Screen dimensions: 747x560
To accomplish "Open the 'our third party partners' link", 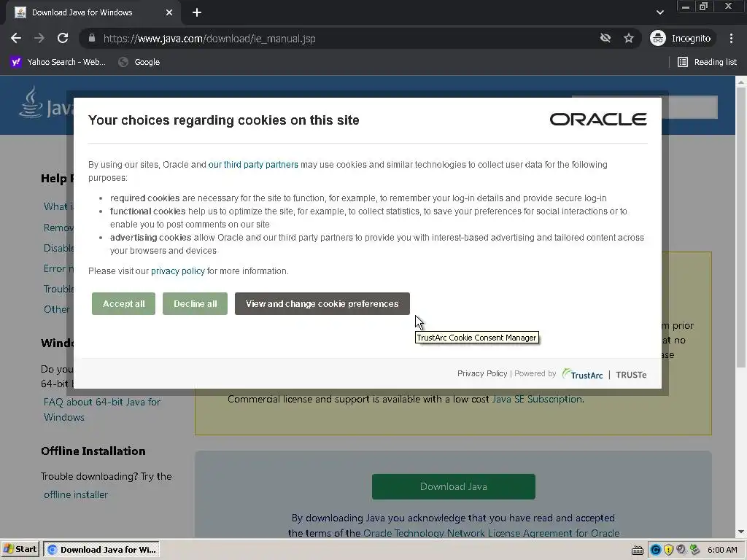I will coord(253,165).
